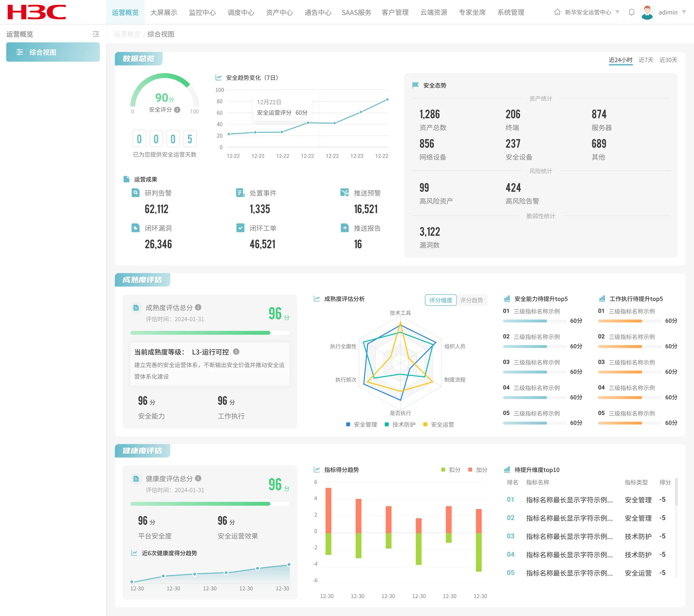Click the 加分 legend swatch
Image resolution: width=694 pixels, height=616 pixels.
pyautogui.click(x=470, y=470)
